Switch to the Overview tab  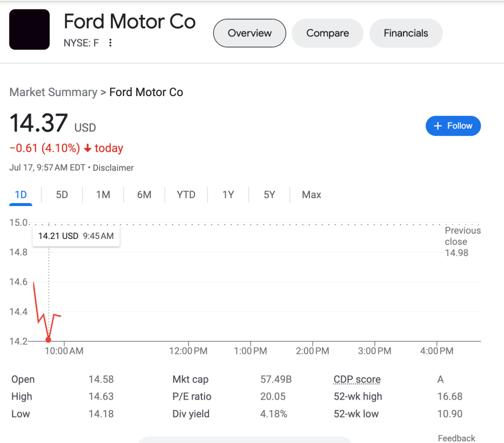click(x=249, y=33)
